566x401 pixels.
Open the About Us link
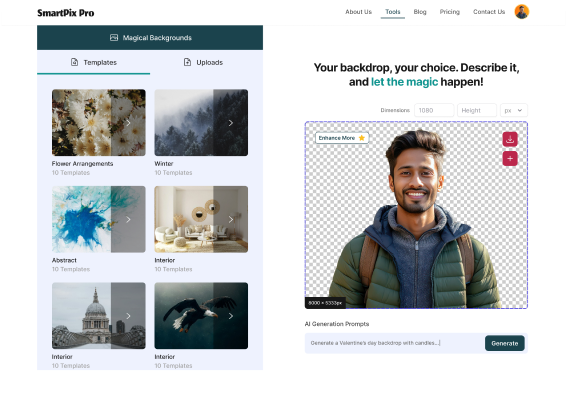pos(358,12)
